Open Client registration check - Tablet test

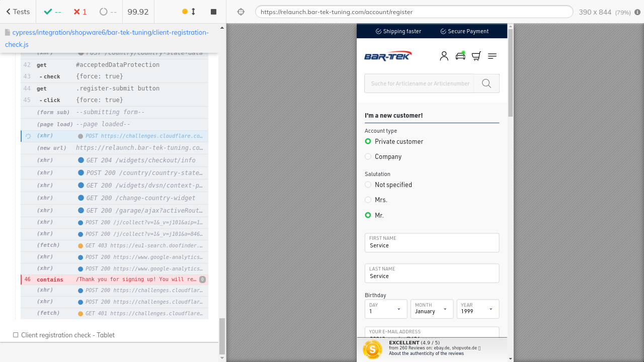pyautogui.click(x=67, y=335)
